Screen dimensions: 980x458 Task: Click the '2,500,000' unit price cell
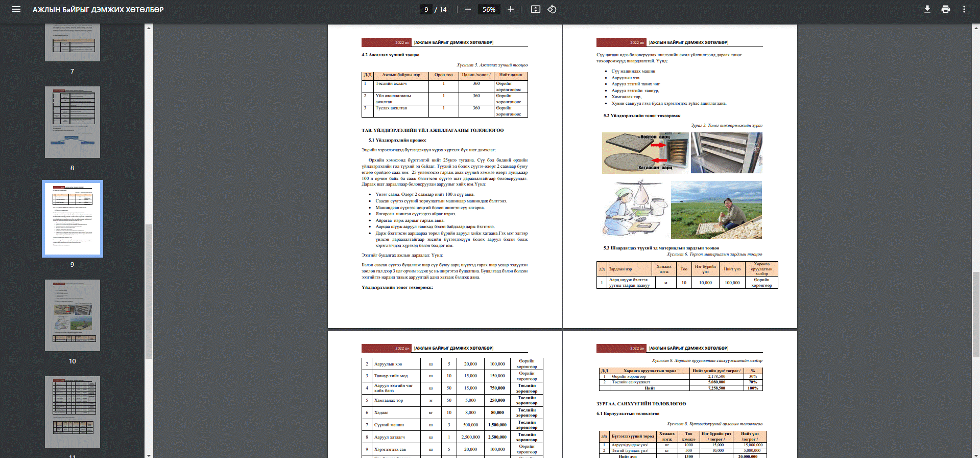pos(470,437)
